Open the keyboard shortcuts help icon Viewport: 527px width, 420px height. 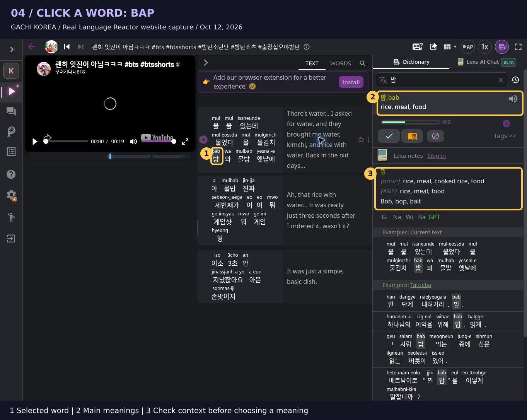coord(418,47)
